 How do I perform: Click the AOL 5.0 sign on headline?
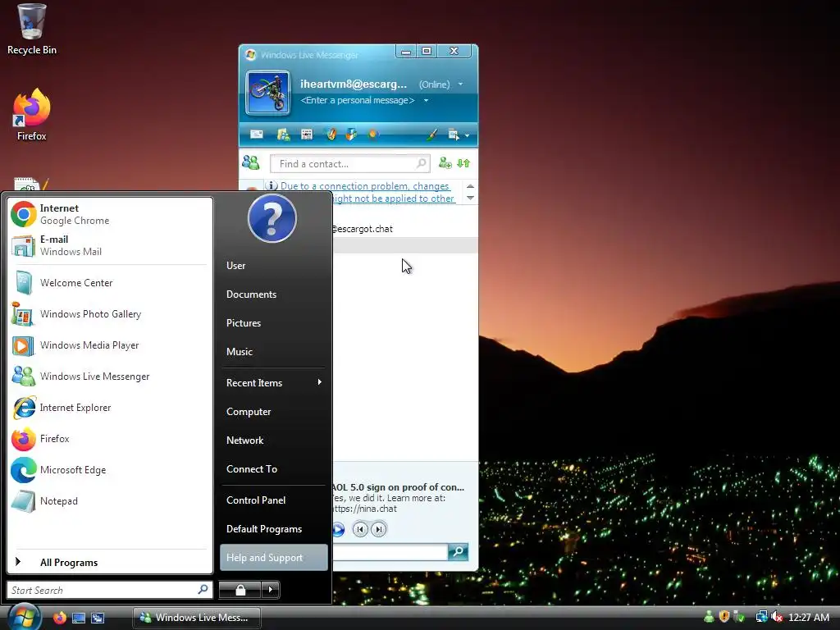398,487
